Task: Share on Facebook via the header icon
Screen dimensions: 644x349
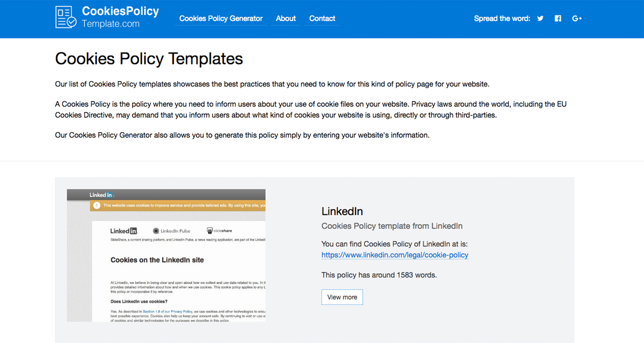Action: click(558, 18)
